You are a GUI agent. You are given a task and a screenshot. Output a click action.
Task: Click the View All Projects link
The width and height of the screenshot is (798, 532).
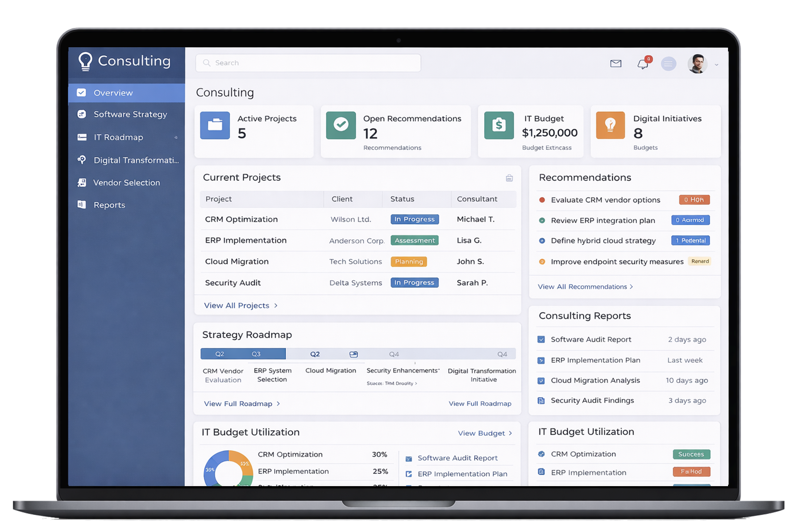click(x=240, y=305)
